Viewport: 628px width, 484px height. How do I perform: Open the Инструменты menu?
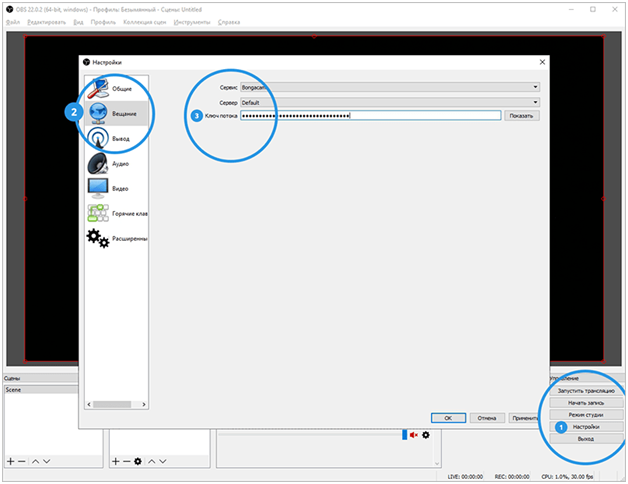click(x=192, y=22)
